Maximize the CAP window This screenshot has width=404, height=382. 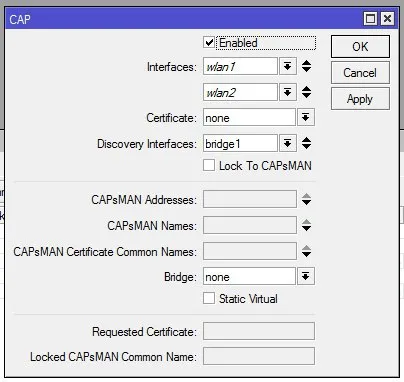(x=370, y=18)
